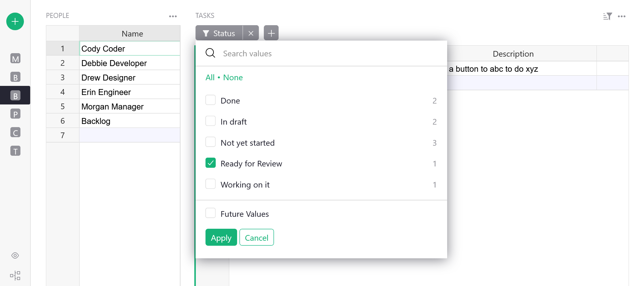
Task: Remove the Status filter with X
Action: click(x=251, y=33)
